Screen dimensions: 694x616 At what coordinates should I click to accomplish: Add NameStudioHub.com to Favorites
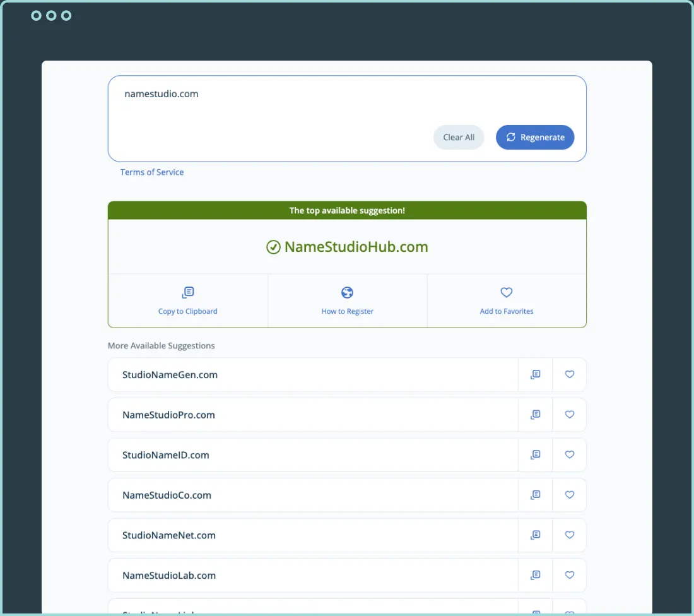[x=506, y=300]
